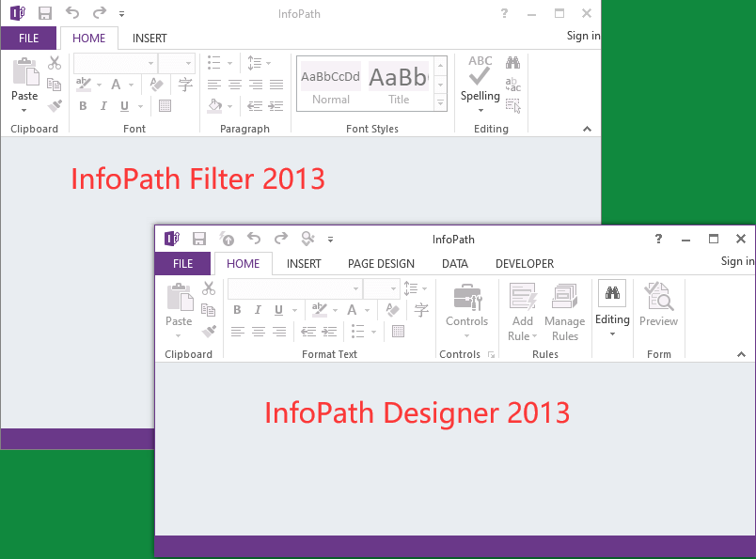Open Controls group dialog launcher in Designer
756x559 pixels.
point(491,355)
